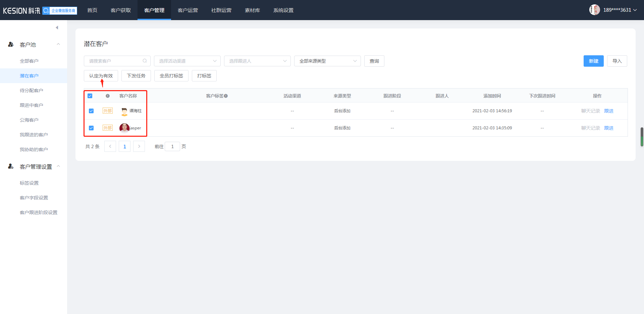Viewport: 644px width, 314px height.
Task: Uncheck the select-all checkbox in table header
Action: click(90, 96)
